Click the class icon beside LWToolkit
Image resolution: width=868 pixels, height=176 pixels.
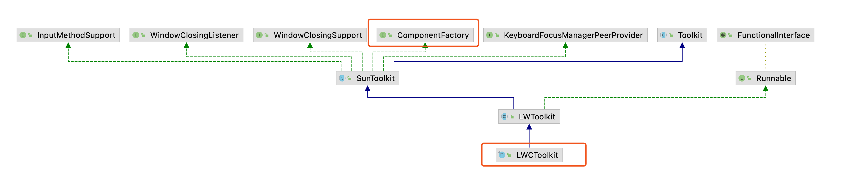pyautogui.click(x=504, y=117)
